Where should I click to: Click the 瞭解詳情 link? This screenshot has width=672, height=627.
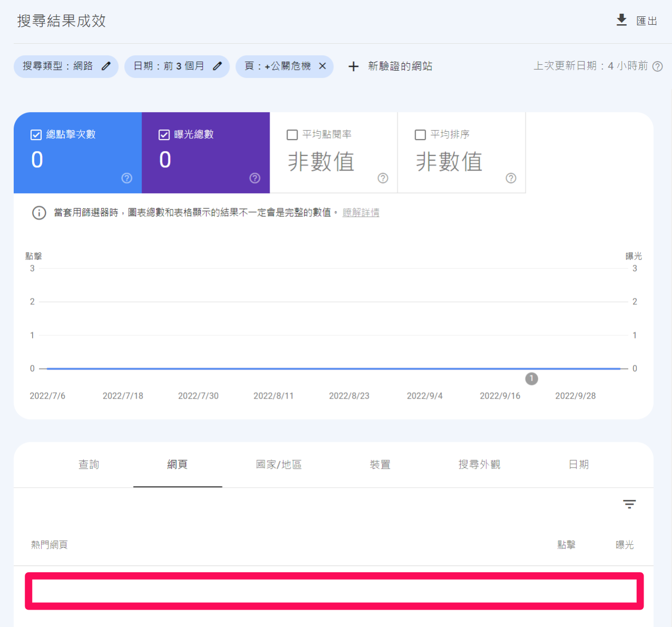[361, 213]
